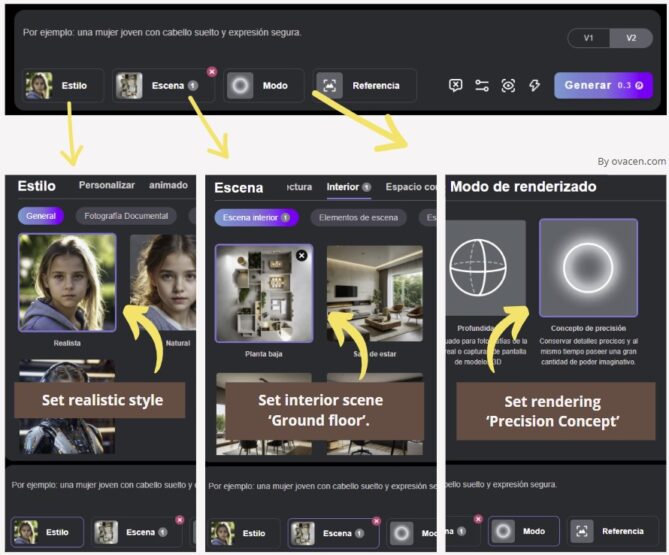Open the sliders settings icon near Generar
The width and height of the screenshot is (669, 555).
(x=482, y=86)
